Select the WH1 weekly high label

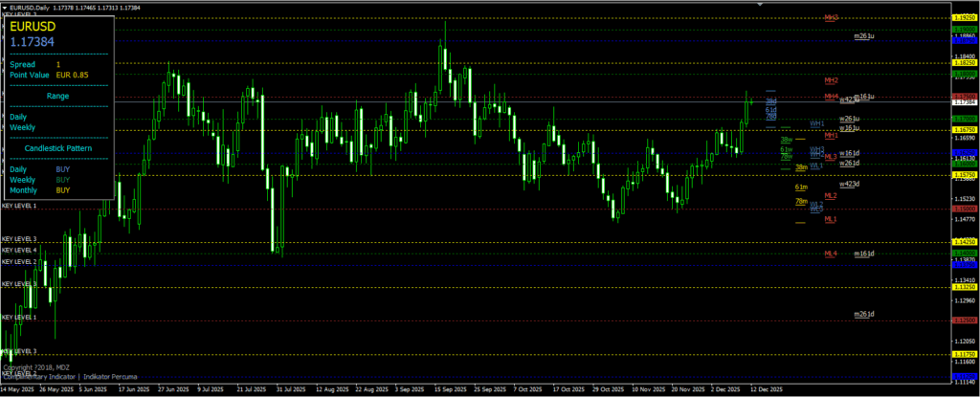tap(816, 123)
